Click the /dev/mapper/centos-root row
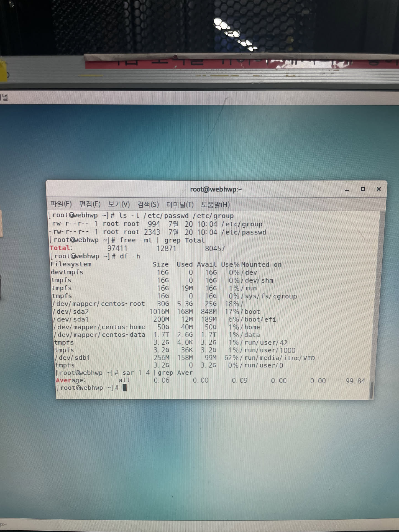Screen dimensions: 399x532 pyautogui.click(x=99, y=304)
